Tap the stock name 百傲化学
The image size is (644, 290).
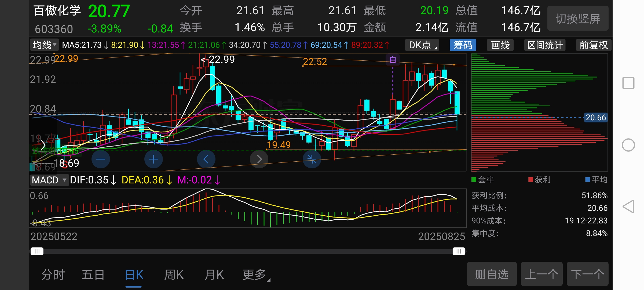57,11
